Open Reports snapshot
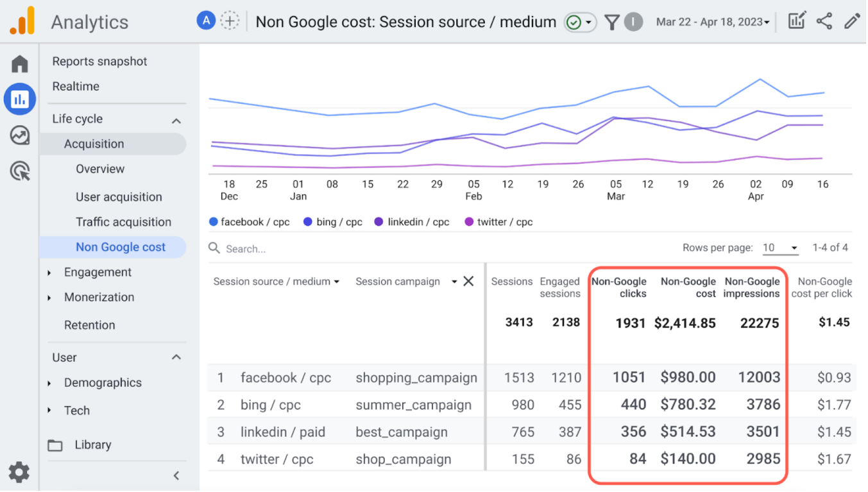Image resolution: width=868 pixels, height=492 pixels. pyautogui.click(x=100, y=62)
